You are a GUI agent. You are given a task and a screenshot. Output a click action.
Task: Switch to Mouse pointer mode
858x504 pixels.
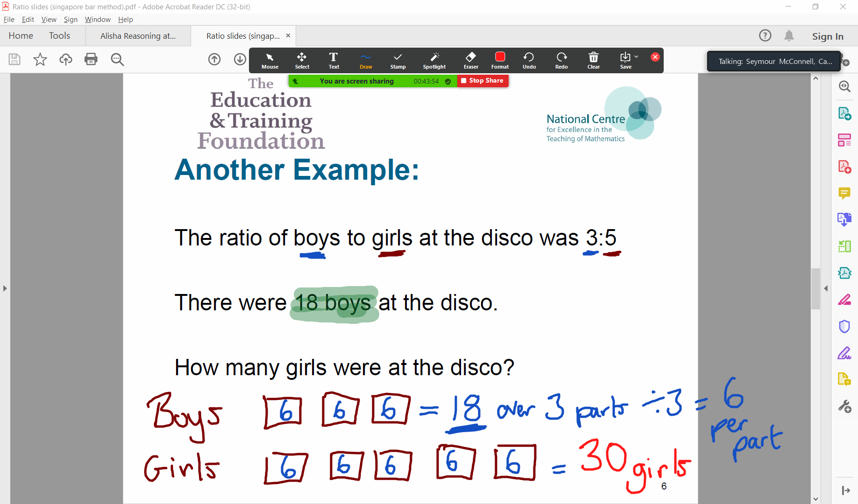[269, 60]
